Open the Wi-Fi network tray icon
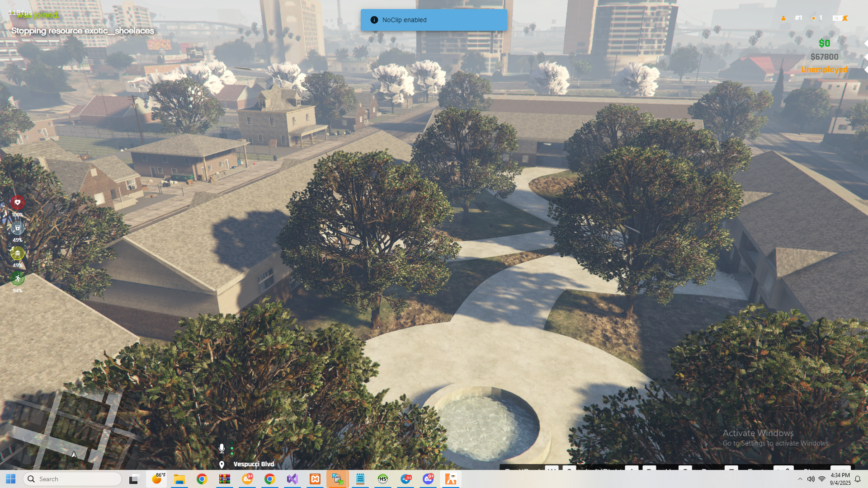Screen dimensions: 868x488 tap(822, 479)
